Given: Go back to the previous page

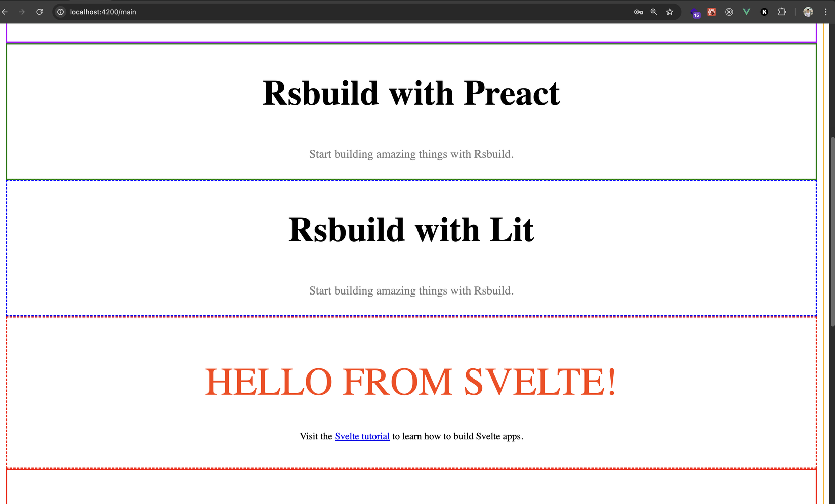Looking at the screenshot, I should click(5, 12).
